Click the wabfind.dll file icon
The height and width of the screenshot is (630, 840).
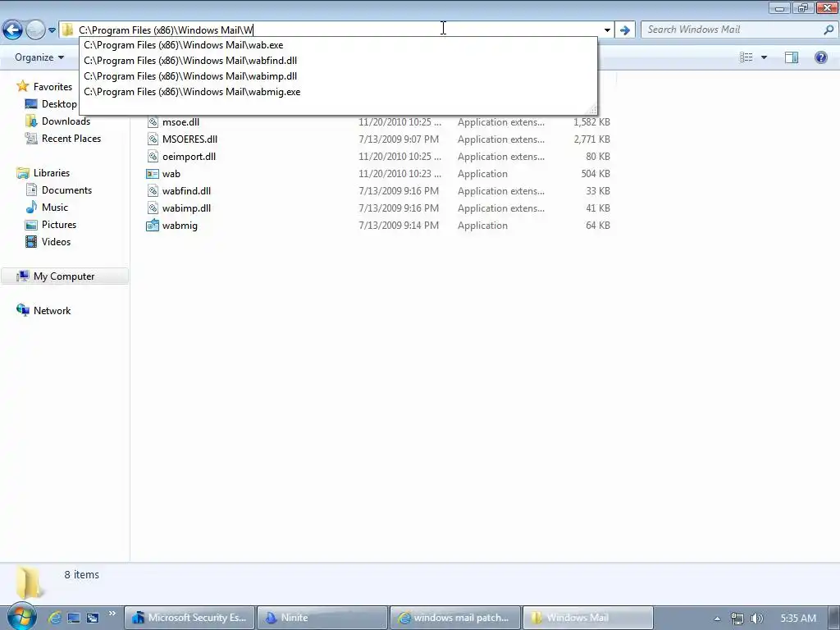[x=153, y=190]
